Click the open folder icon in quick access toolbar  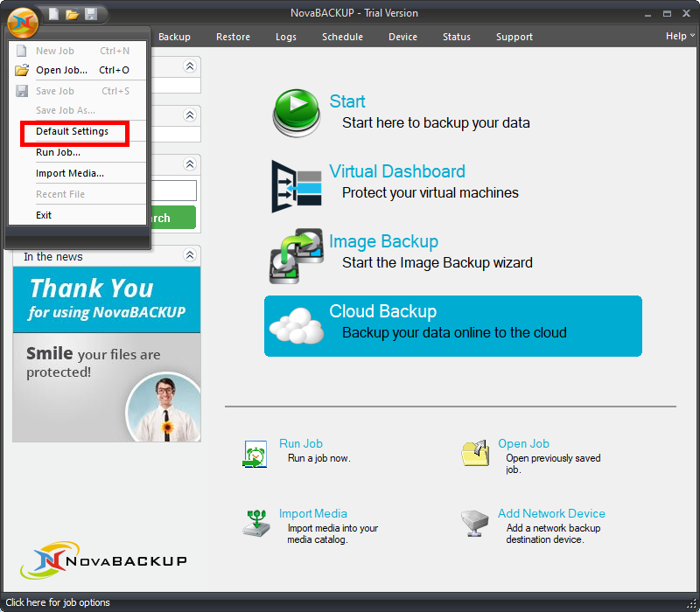pos(73,14)
